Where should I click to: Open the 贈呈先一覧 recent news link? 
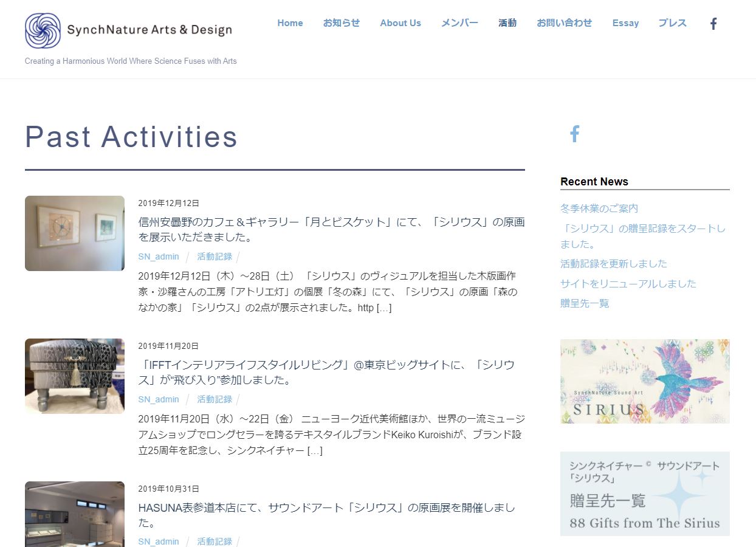click(x=584, y=303)
